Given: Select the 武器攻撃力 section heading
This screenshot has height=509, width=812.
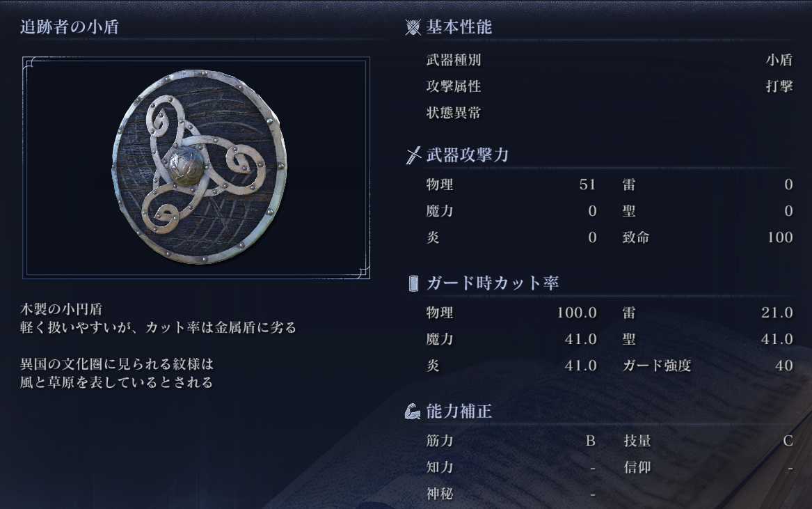Looking at the screenshot, I should (x=467, y=155).
